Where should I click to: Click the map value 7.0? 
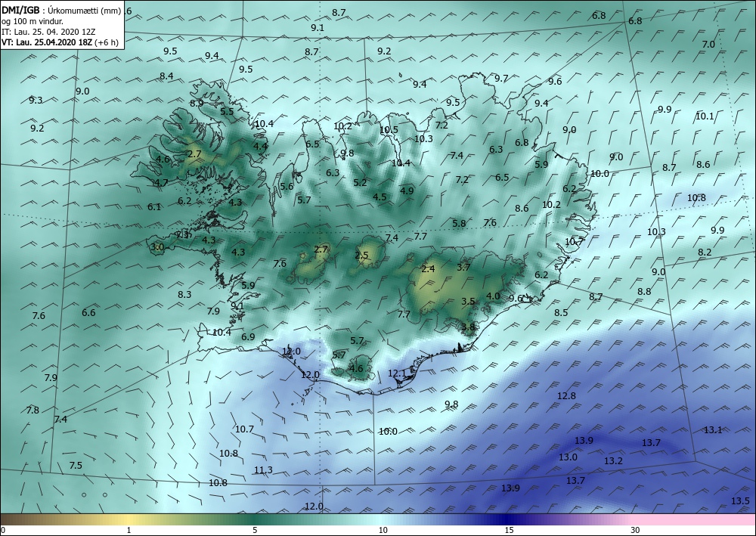tap(708, 45)
